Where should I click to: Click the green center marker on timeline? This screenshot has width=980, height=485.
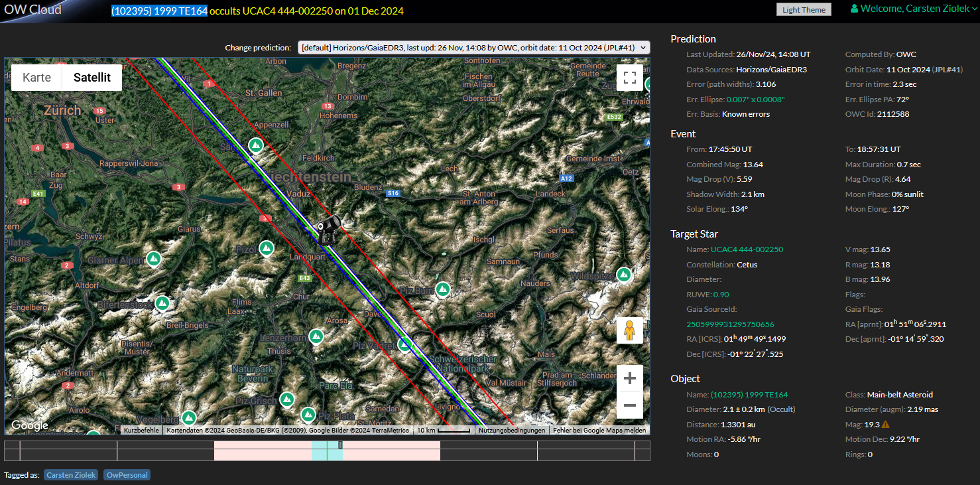click(x=328, y=450)
